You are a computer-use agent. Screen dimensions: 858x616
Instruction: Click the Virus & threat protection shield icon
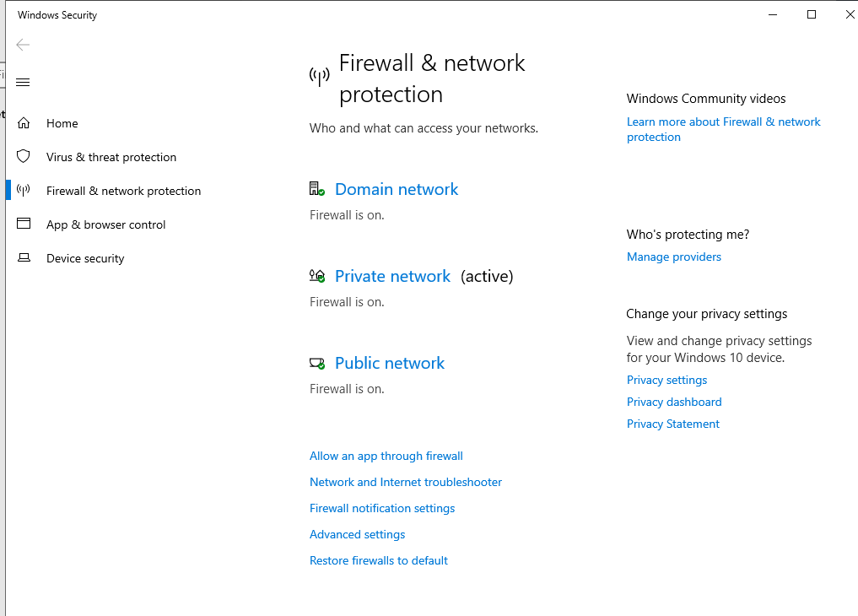[x=24, y=156]
